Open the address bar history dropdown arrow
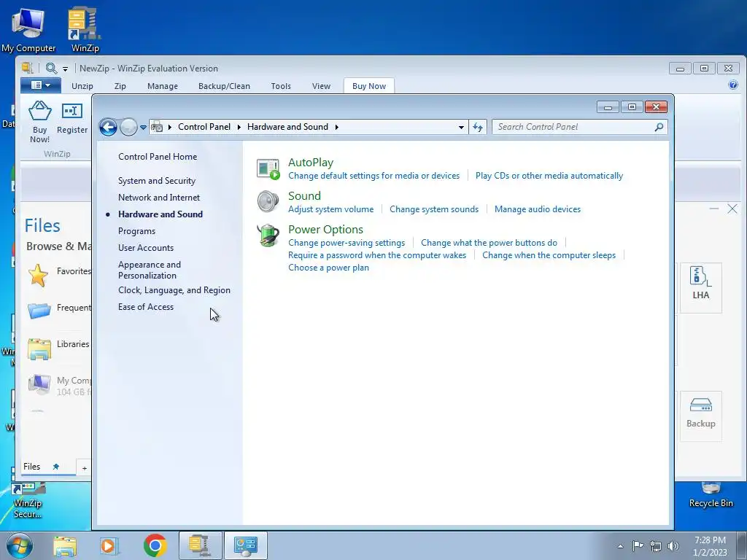 pos(461,127)
